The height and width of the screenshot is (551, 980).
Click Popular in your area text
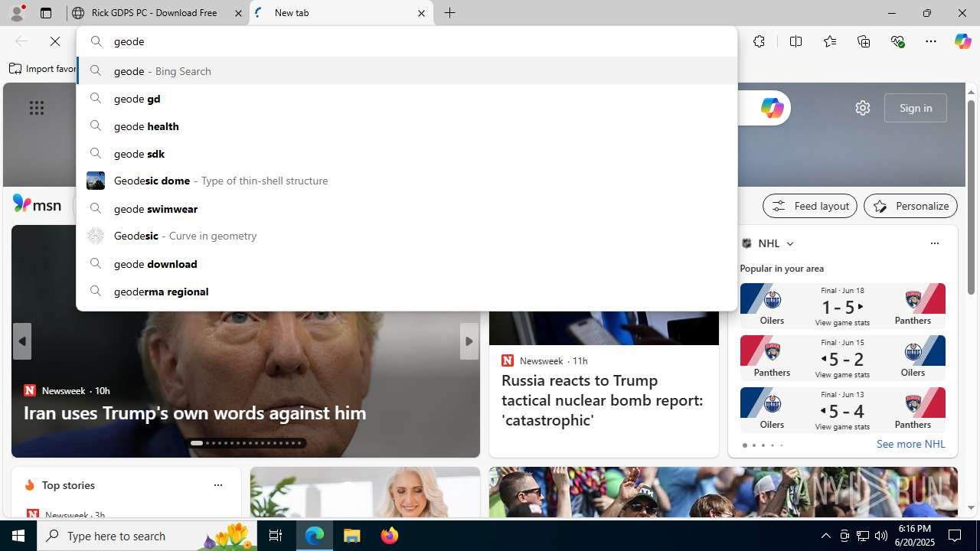[x=782, y=269]
